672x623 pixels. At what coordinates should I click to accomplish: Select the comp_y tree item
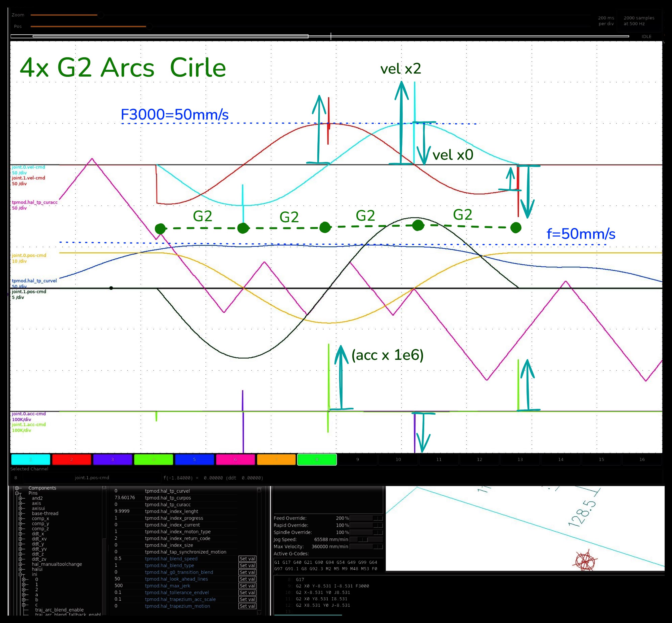[40, 524]
